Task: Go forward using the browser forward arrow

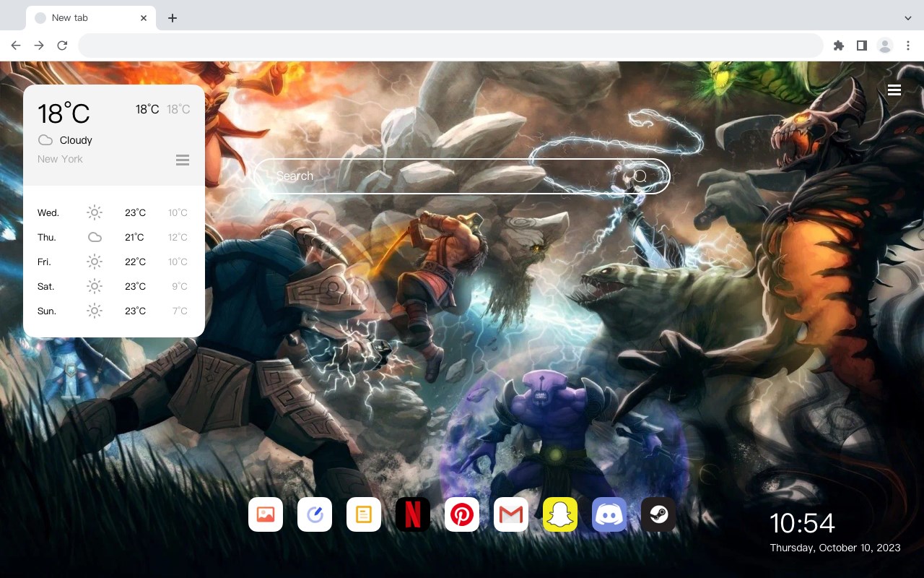Action: [39, 46]
